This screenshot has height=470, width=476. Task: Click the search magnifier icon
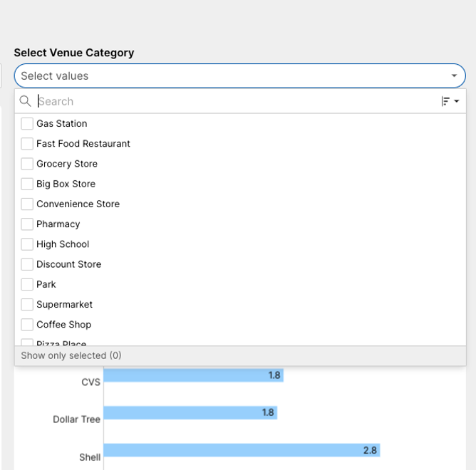[26, 101]
